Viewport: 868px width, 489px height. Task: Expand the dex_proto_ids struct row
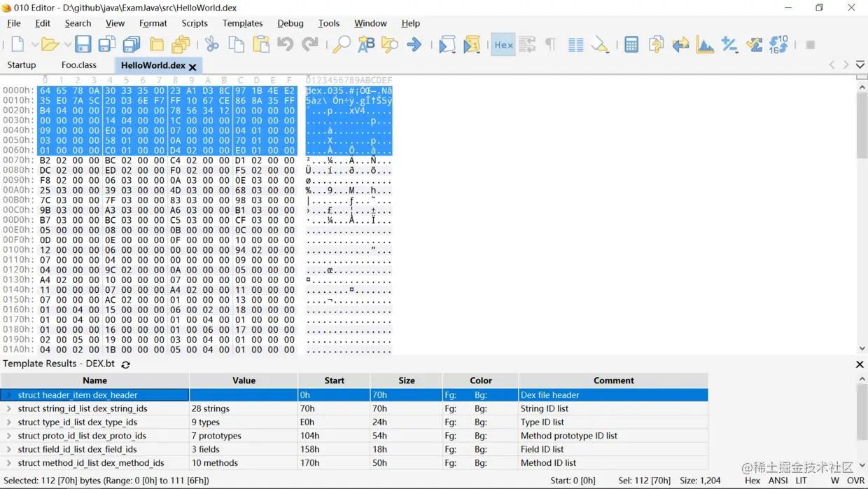tap(8, 436)
